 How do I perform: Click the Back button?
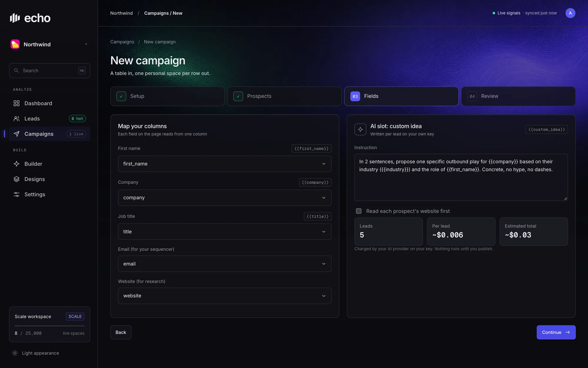pos(121,332)
